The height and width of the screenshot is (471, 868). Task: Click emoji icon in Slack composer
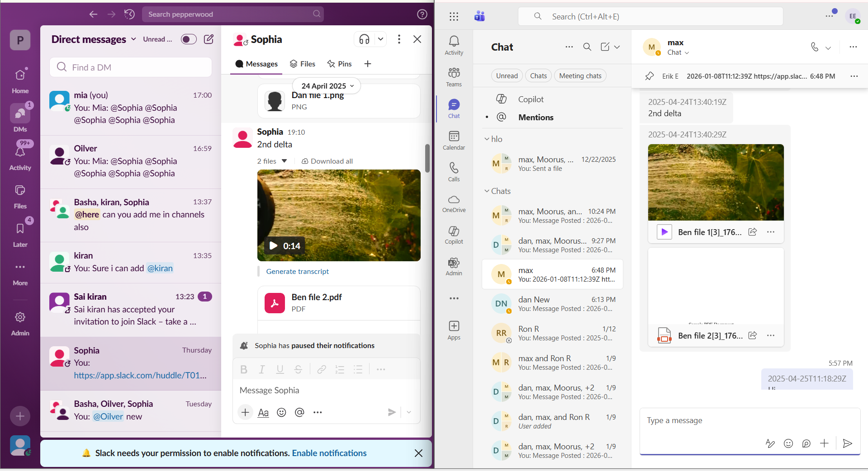[281, 412]
